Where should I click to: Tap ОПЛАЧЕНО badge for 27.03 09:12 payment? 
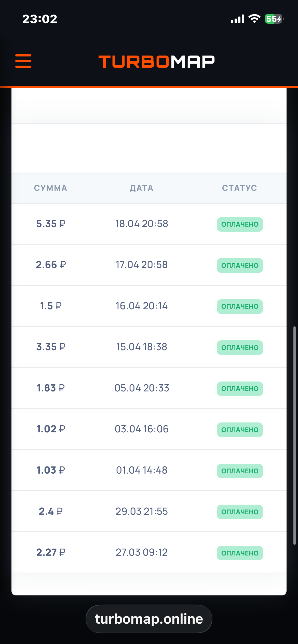(x=240, y=553)
